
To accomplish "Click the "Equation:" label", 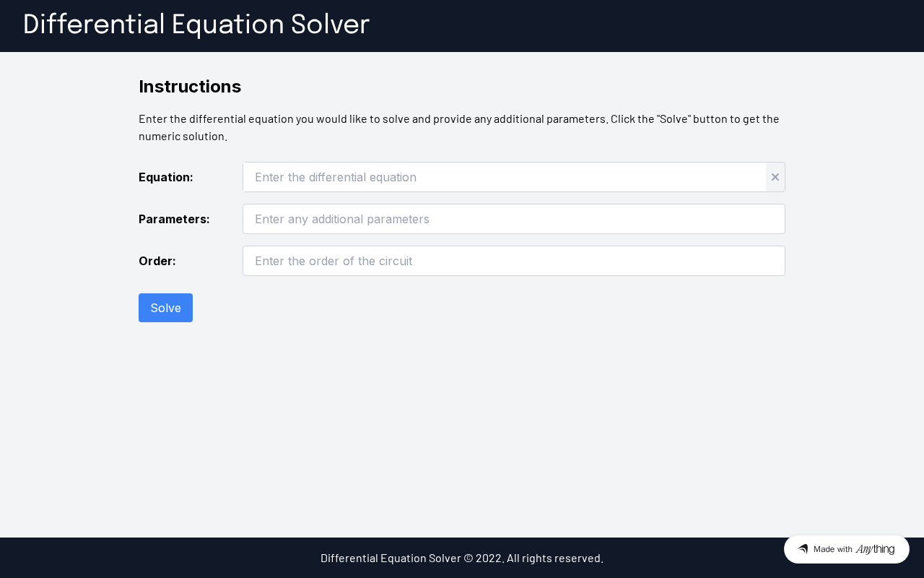I will pos(165,177).
